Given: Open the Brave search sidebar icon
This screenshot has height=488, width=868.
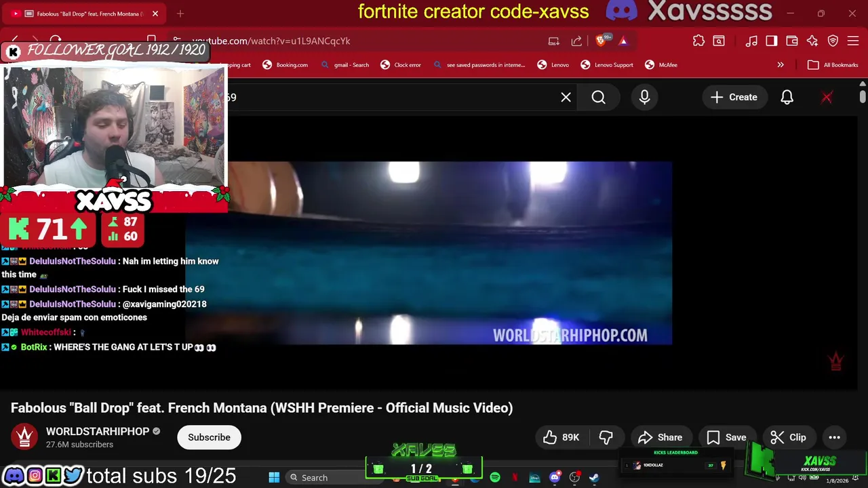Looking at the screenshot, I should (x=719, y=41).
